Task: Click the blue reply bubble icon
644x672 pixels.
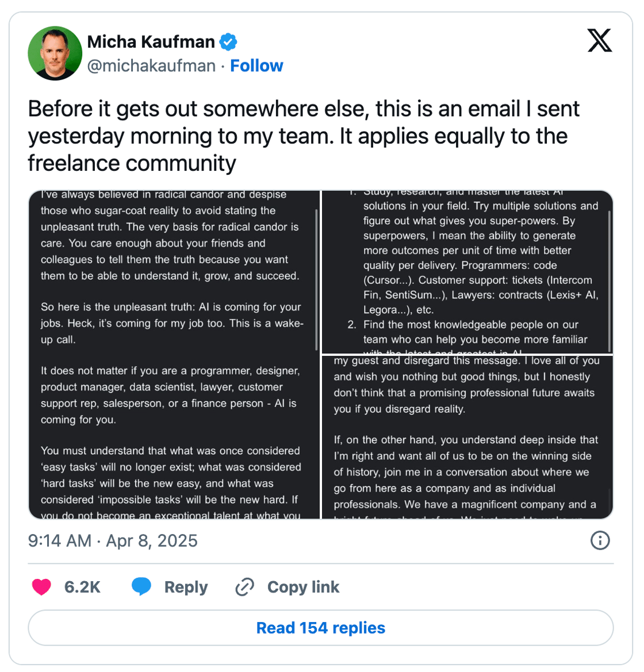Action: coord(141,586)
